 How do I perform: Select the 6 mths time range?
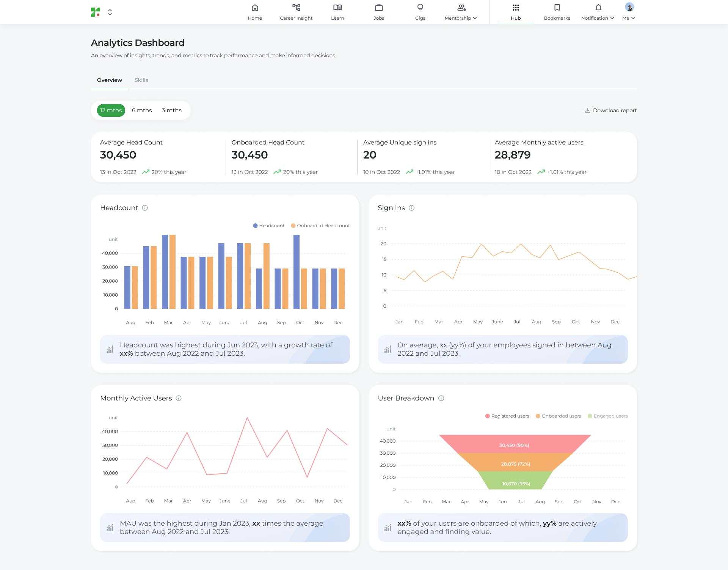[142, 110]
